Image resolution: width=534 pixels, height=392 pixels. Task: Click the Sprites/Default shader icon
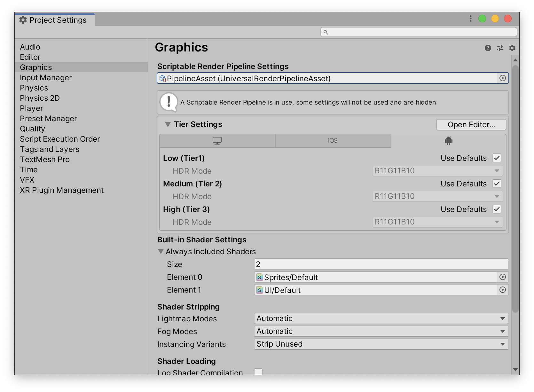click(x=260, y=277)
